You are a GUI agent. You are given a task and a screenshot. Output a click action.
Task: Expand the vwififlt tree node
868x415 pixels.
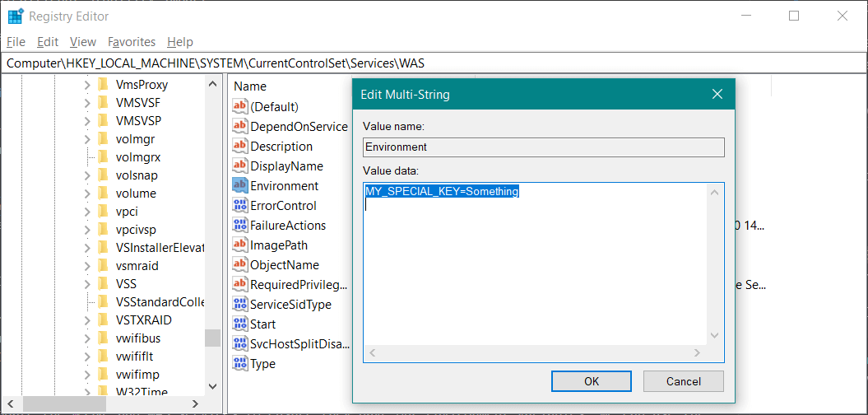(87, 357)
